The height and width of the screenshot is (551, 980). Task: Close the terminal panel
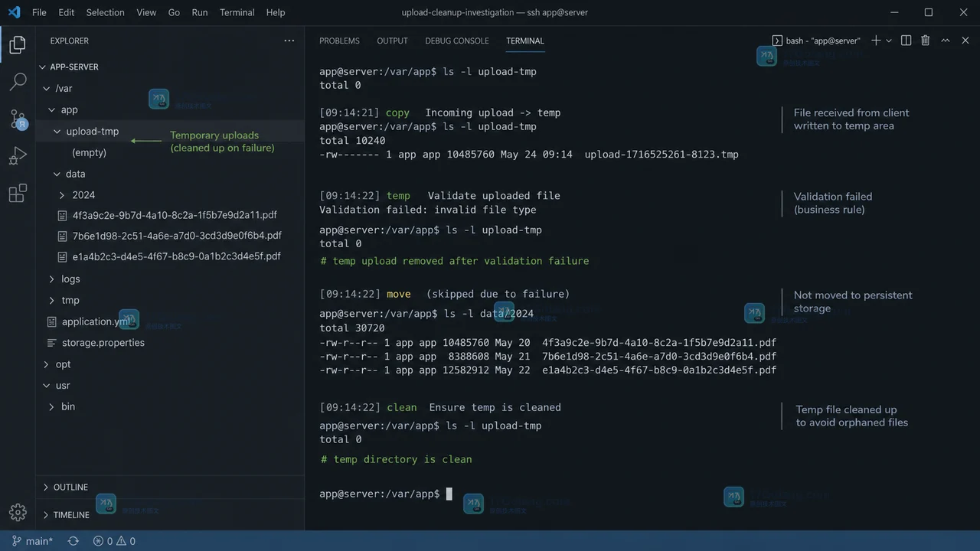(x=965, y=41)
